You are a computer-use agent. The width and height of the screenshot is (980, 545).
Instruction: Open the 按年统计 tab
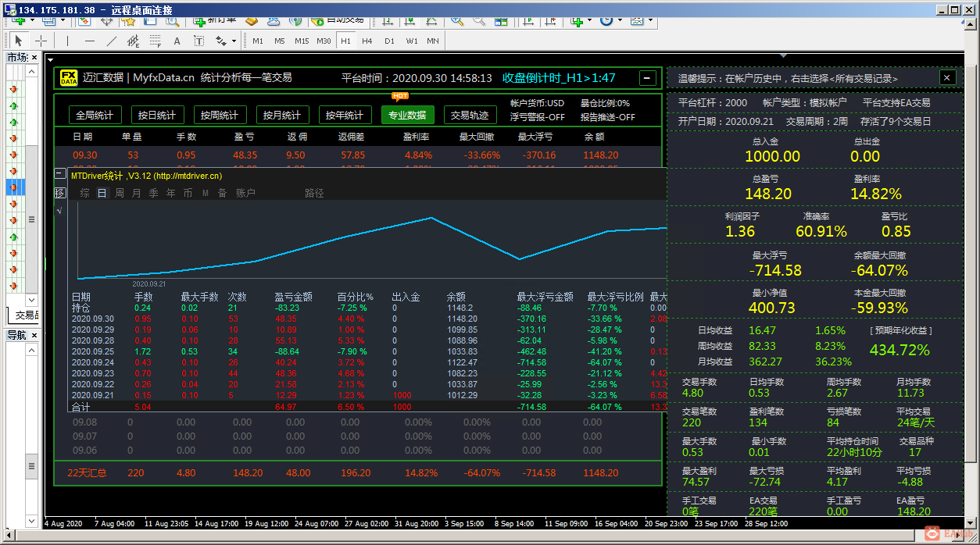pos(345,115)
